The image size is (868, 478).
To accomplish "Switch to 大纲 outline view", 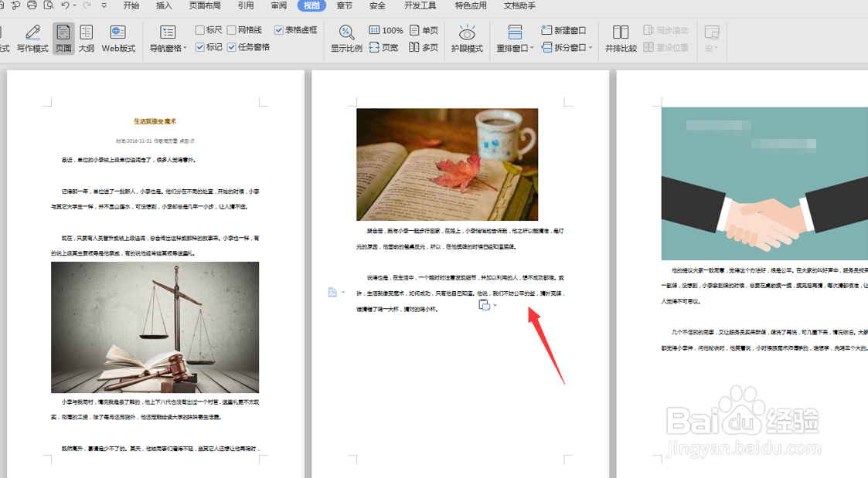I will coord(87,38).
